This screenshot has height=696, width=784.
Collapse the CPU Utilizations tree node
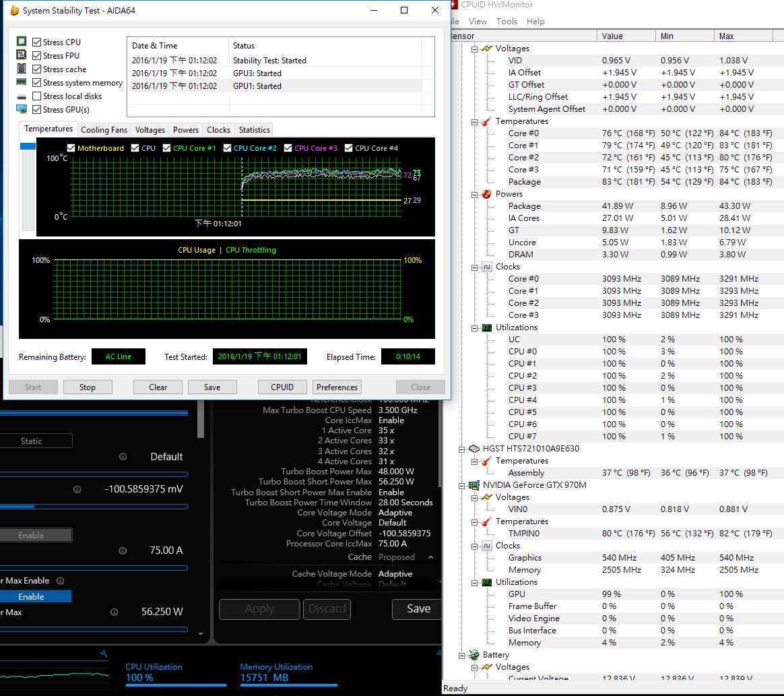click(474, 328)
